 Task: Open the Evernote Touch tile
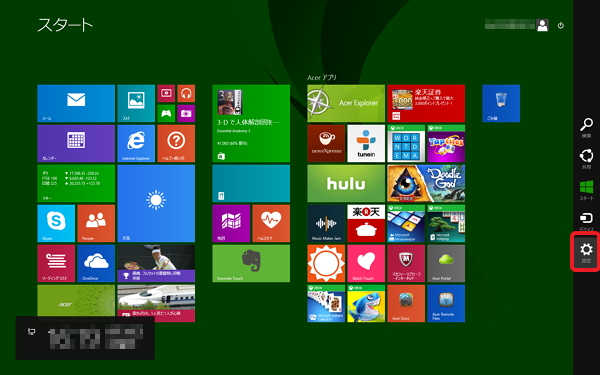point(251,263)
